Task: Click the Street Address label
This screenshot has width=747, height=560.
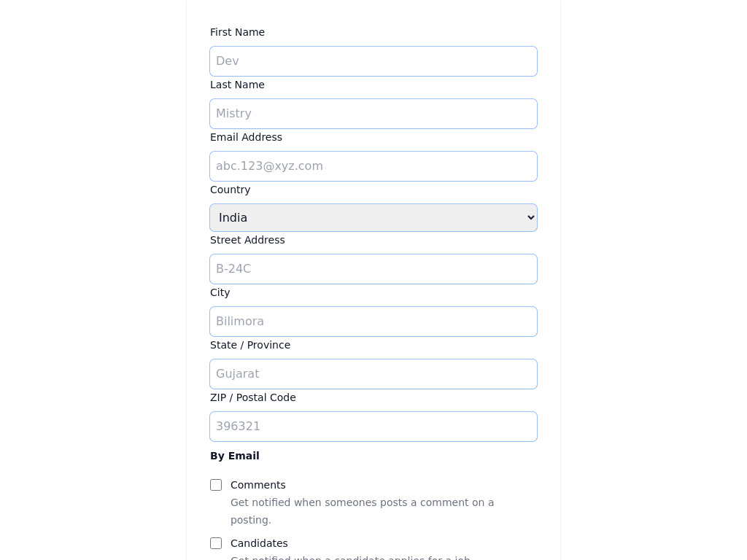Action: (x=247, y=240)
